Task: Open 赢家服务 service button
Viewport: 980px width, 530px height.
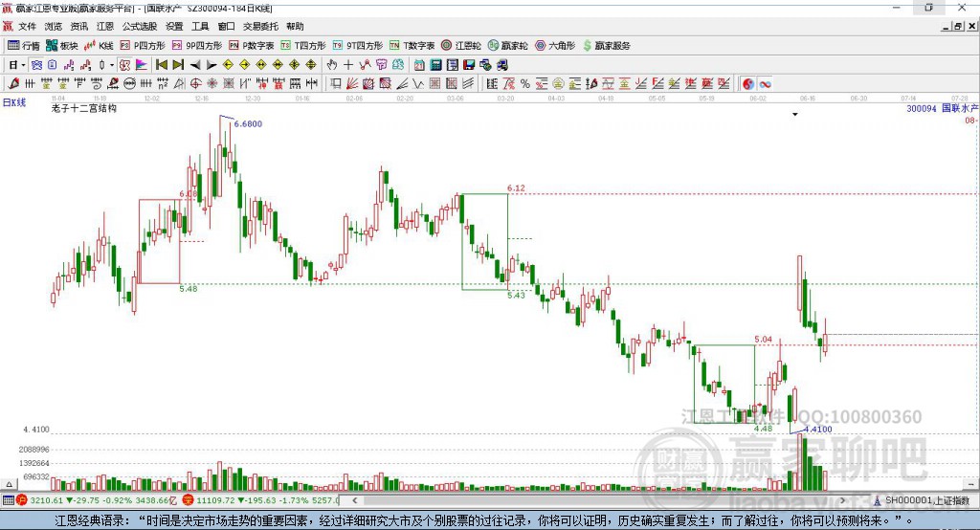Action: click(x=606, y=46)
